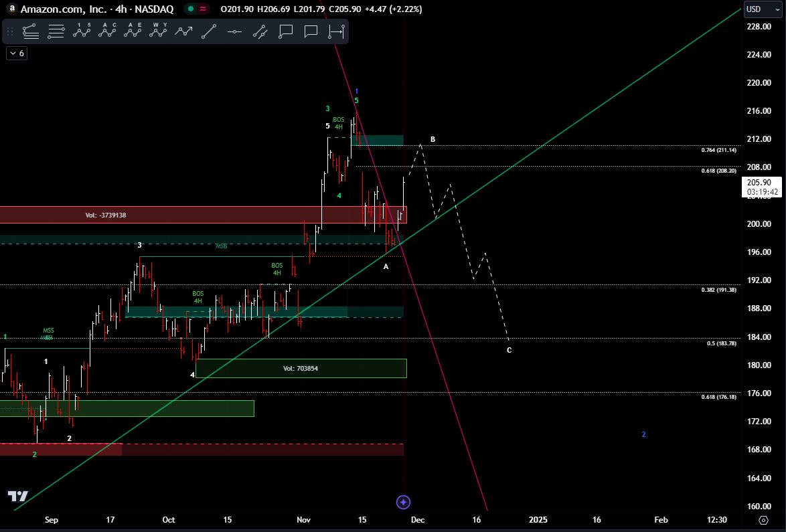Select the Comment balloon tool

click(x=311, y=31)
